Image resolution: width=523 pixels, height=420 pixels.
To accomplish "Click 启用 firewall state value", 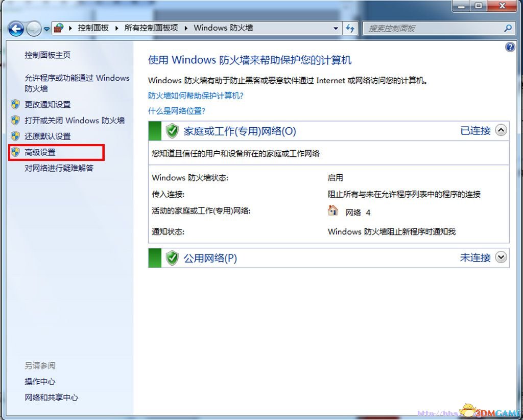I will point(335,177).
